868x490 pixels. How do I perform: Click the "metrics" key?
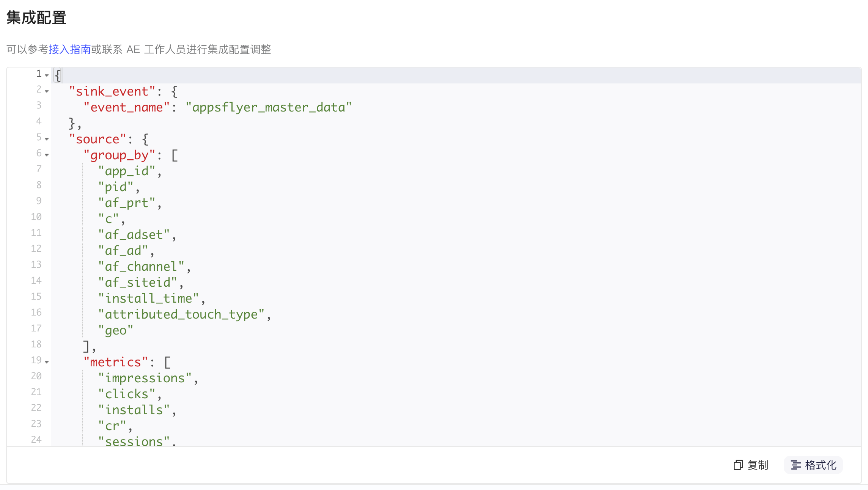[116, 362]
